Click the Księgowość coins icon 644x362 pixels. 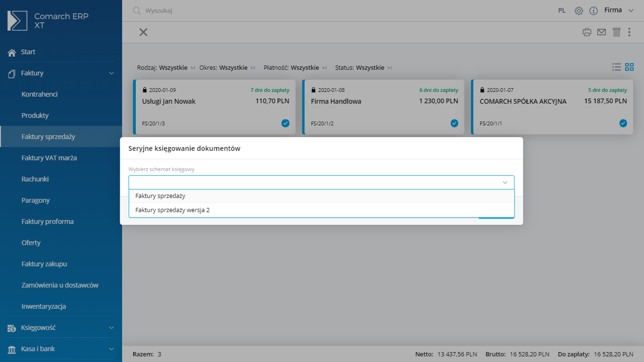point(12,328)
